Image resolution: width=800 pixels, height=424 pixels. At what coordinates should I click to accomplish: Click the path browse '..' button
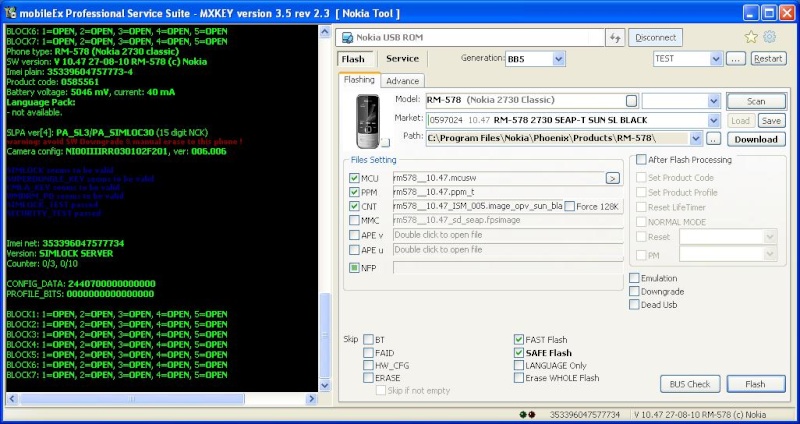713,139
